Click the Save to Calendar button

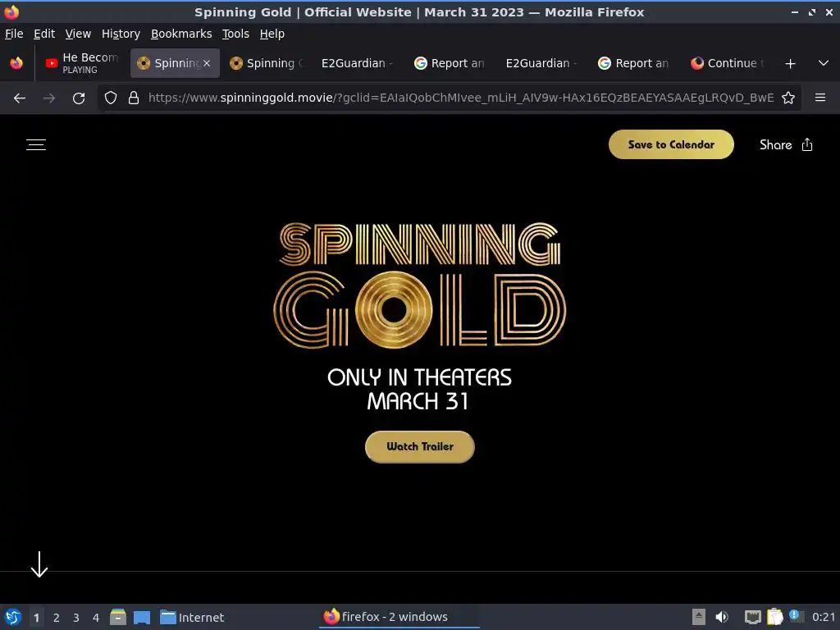tap(671, 144)
